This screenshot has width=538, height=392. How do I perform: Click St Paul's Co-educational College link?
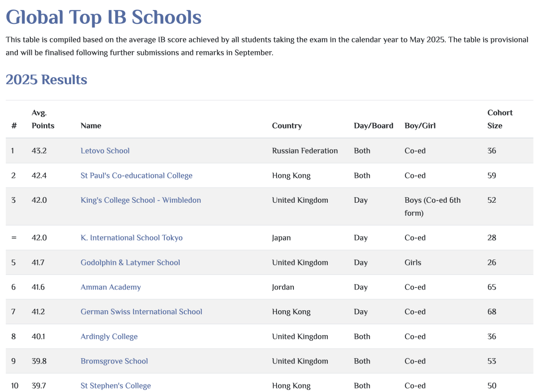point(136,176)
